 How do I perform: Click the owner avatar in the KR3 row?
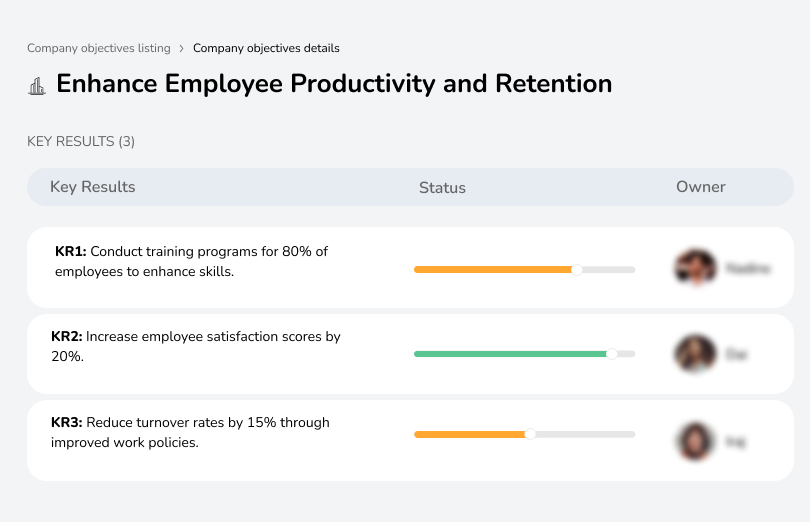(x=695, y=440)
